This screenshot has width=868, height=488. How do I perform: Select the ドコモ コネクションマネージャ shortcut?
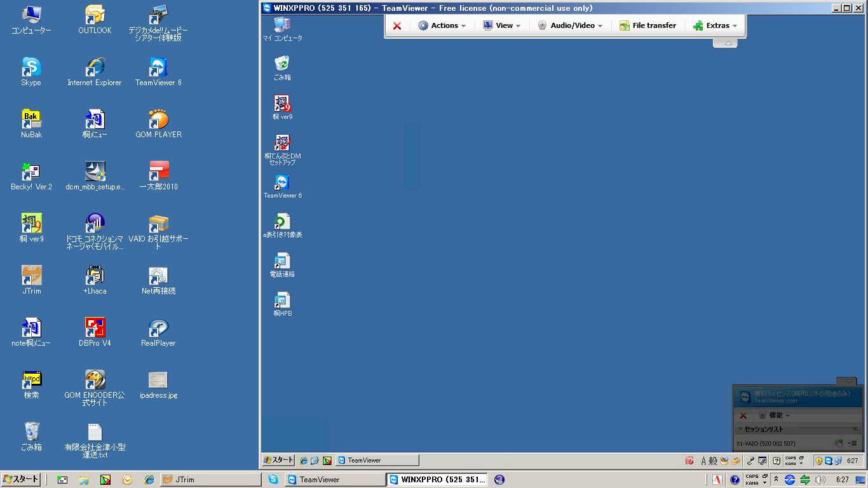(95, 232)
